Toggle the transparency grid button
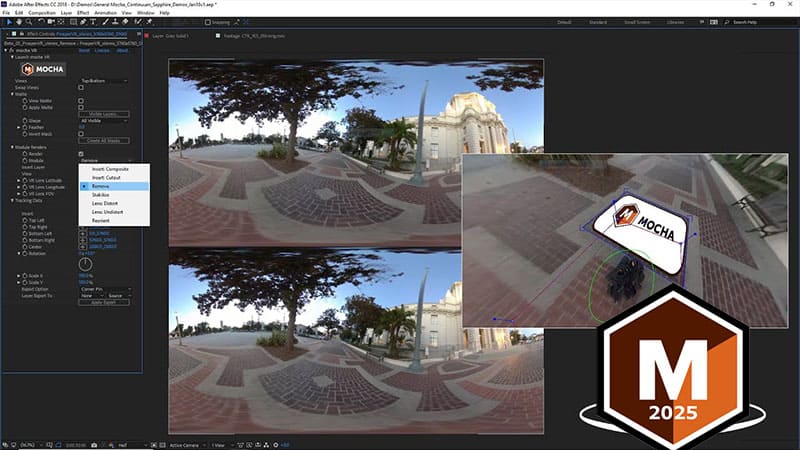Screen dimensions: 800x450 162,445
